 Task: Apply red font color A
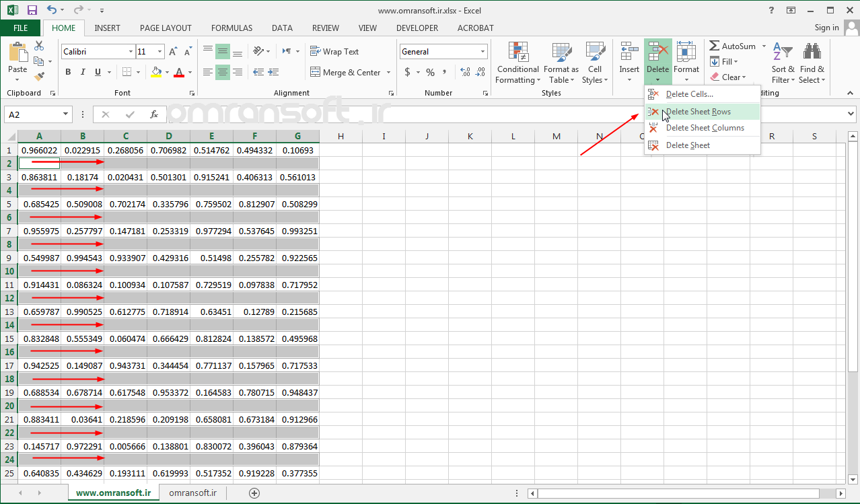point(179,72)
